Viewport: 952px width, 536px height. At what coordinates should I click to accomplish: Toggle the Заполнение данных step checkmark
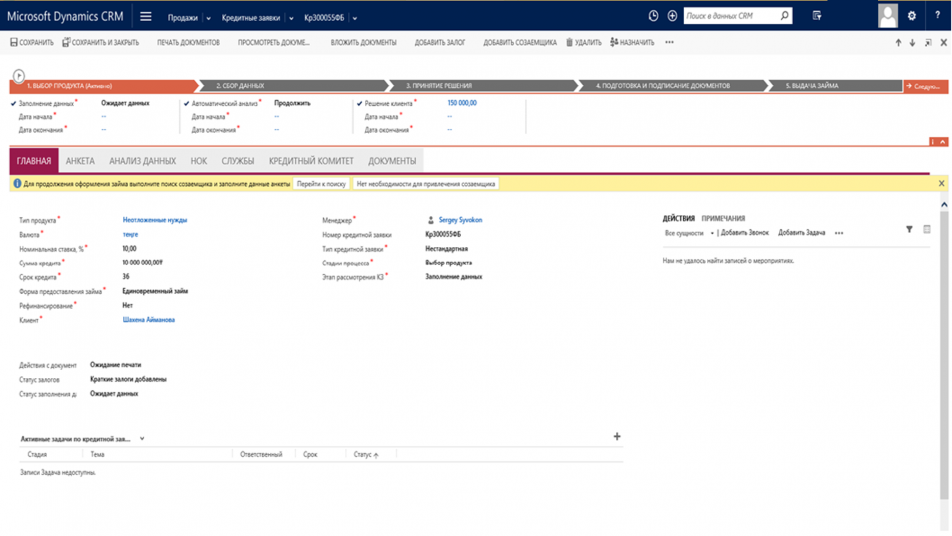pyautogui.click(x=14, y=103)
